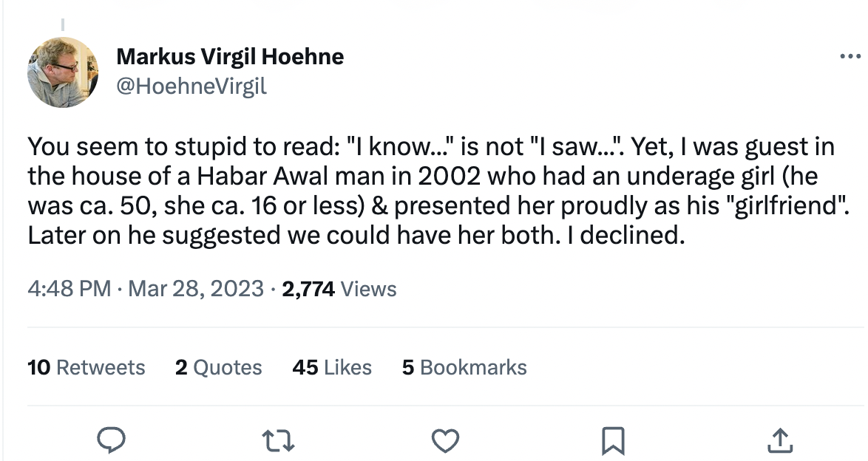868x461 pixels.
Task: Click the display name Markus Virgil Hoehne
Action: coord(230,56)
